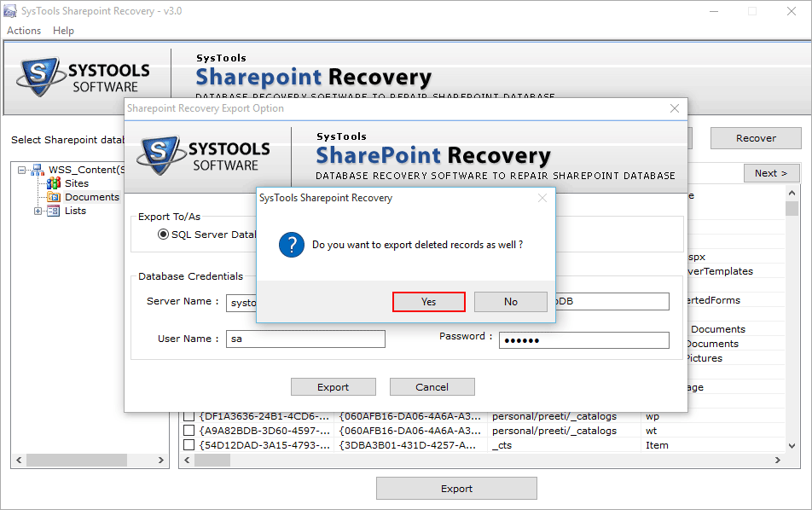Viewport: 812px width, 510px height.
Task: Expand the Lists tree node
Action: pos(38,211)
